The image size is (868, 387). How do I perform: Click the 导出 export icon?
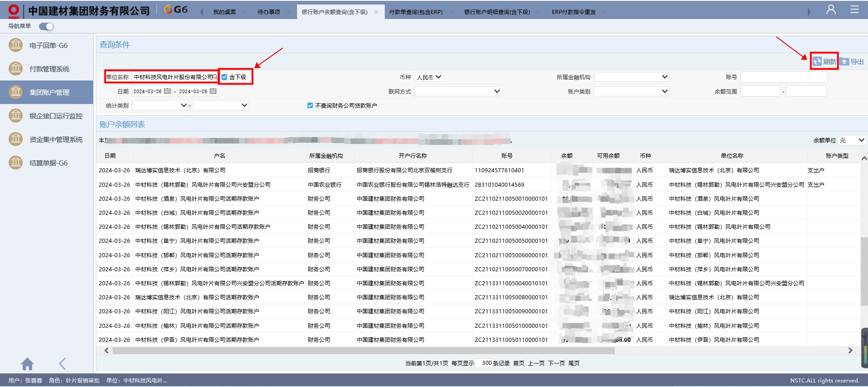(x=844, y=61)
